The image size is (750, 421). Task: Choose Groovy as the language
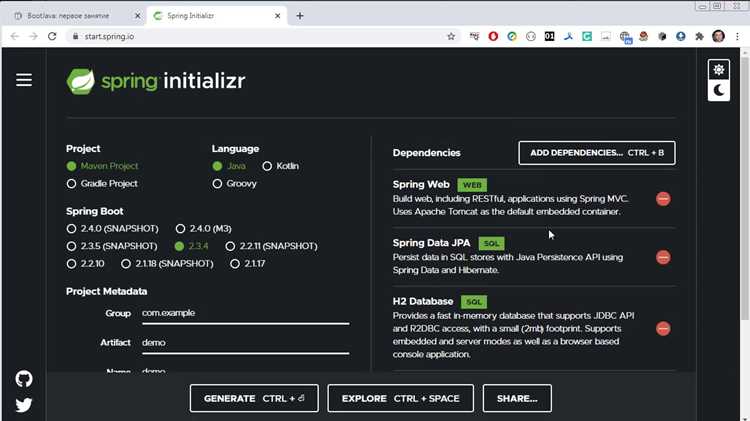pos(217,184)
